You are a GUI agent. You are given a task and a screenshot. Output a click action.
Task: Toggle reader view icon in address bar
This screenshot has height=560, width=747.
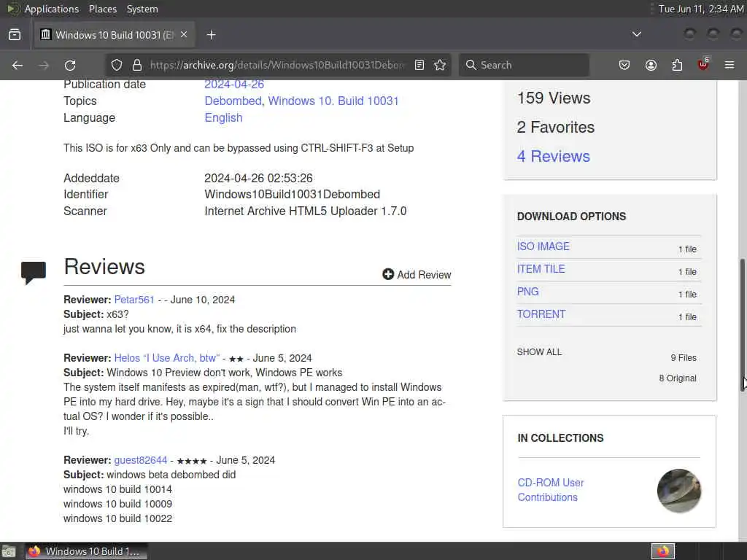[x=419, y=65]
